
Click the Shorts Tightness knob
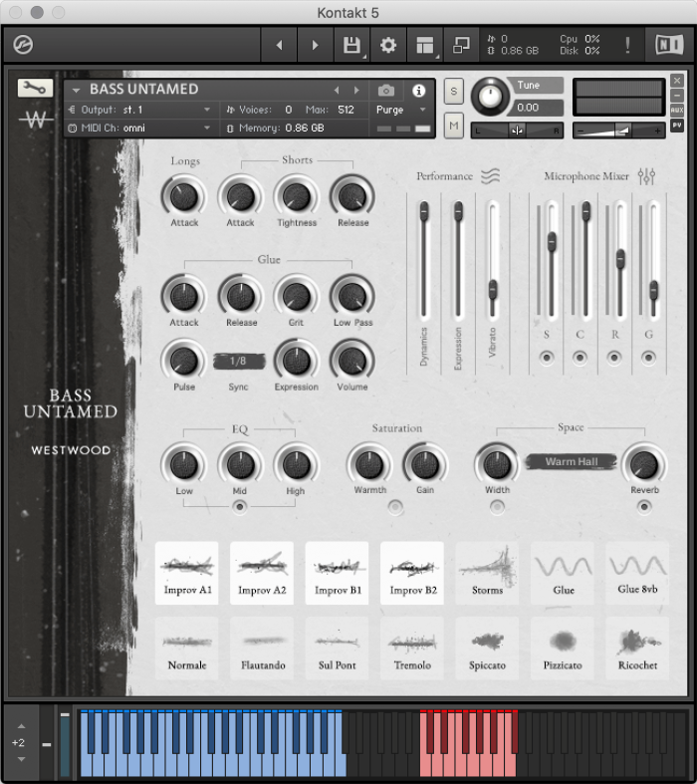tap(297, 196)
